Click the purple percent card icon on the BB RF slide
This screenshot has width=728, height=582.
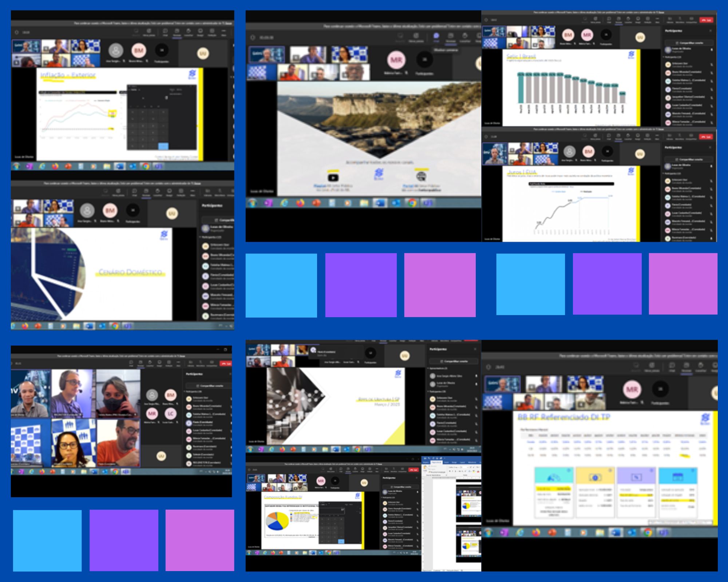pos(636,477)
